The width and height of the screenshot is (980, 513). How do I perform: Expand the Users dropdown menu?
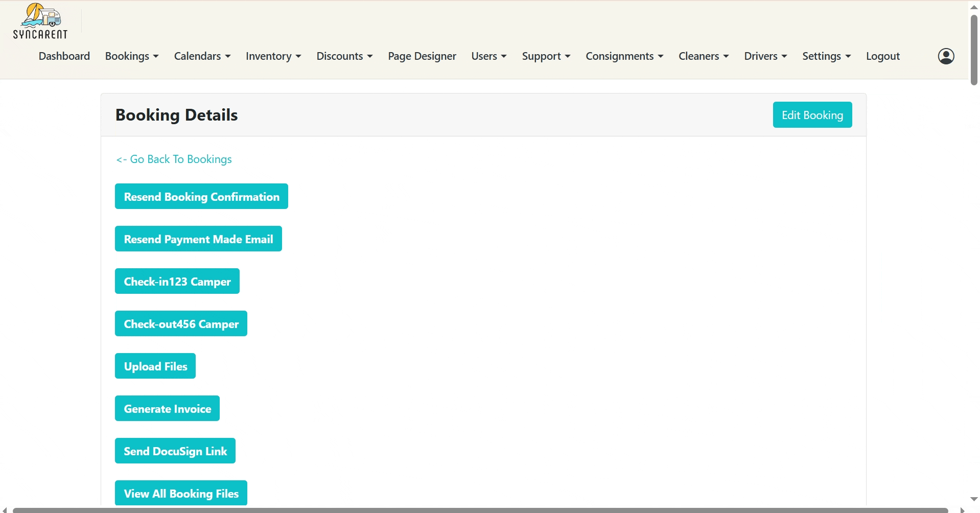pos(489,56)
